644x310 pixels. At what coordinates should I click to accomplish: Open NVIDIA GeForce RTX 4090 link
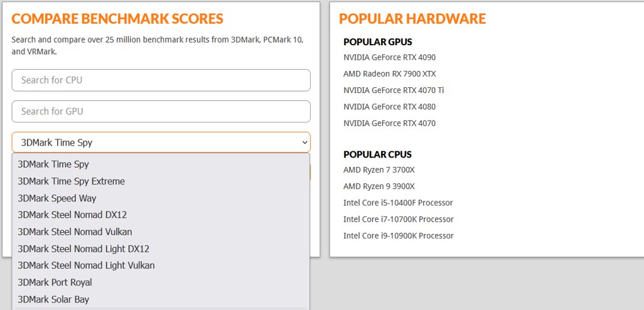[389, 58]
